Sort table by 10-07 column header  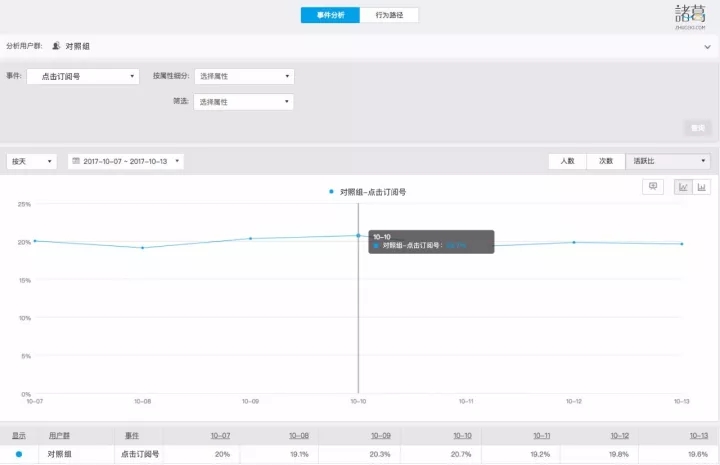click(220, 435)
